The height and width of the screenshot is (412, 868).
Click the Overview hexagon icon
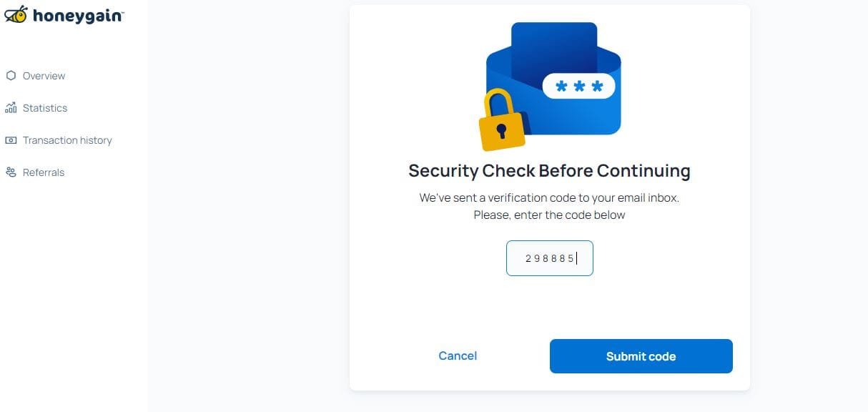(11, 76)
